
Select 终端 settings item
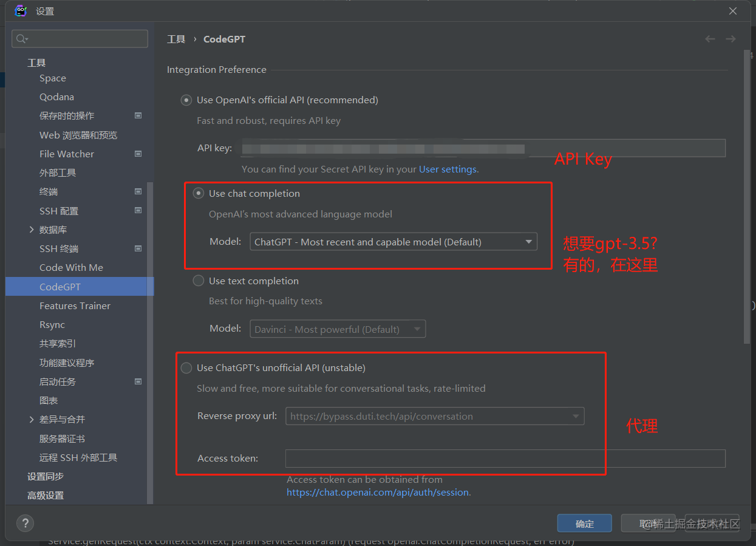click(49, 192)
